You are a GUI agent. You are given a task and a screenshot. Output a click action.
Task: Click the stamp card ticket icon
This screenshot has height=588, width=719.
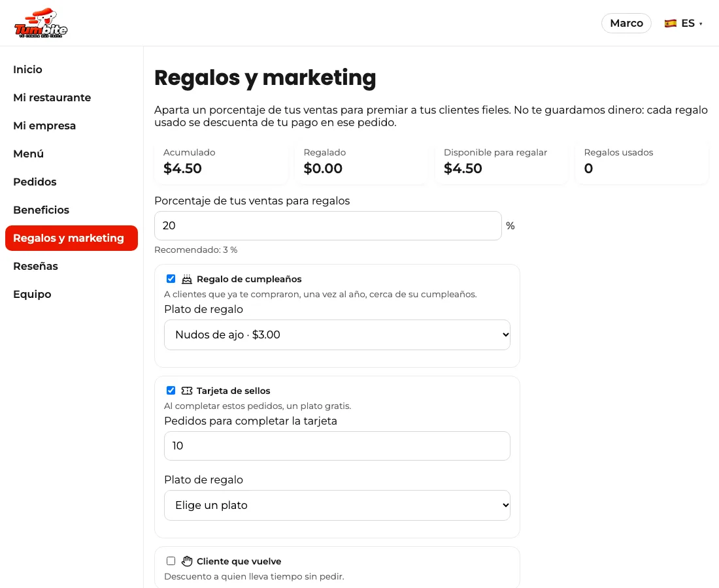click(187, 391)
